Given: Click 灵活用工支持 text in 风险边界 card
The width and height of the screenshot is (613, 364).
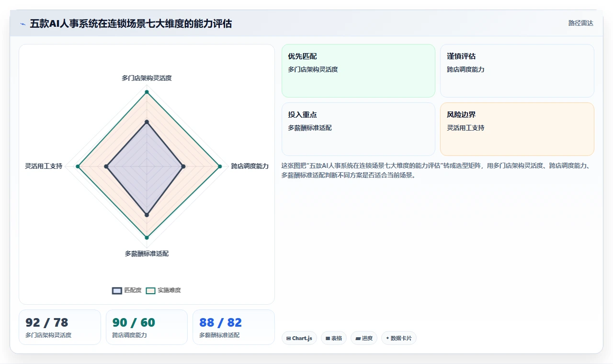Looking at the screenshot, I should click(x=465, y=128).
